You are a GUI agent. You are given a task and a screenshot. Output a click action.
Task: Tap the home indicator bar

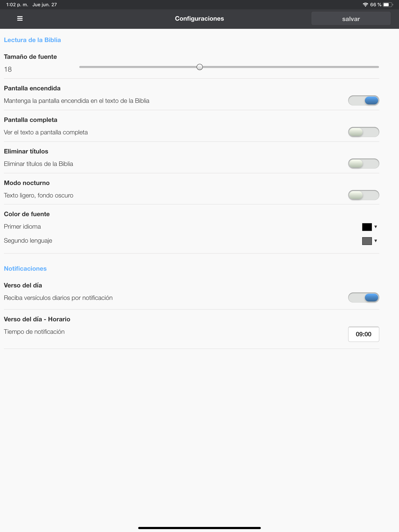[199, 528]
